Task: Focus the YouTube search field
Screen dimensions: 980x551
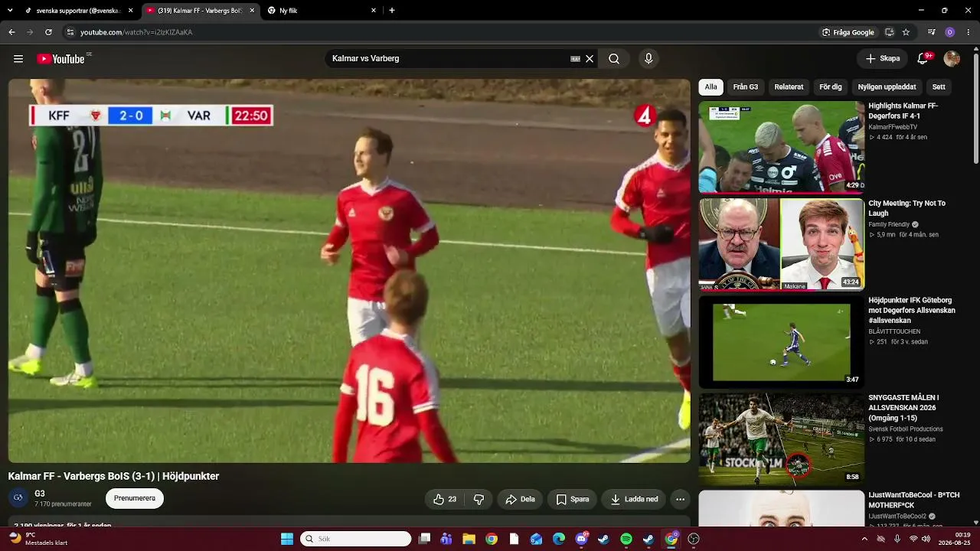Action: pyautogui.click(x=449, y=59)
